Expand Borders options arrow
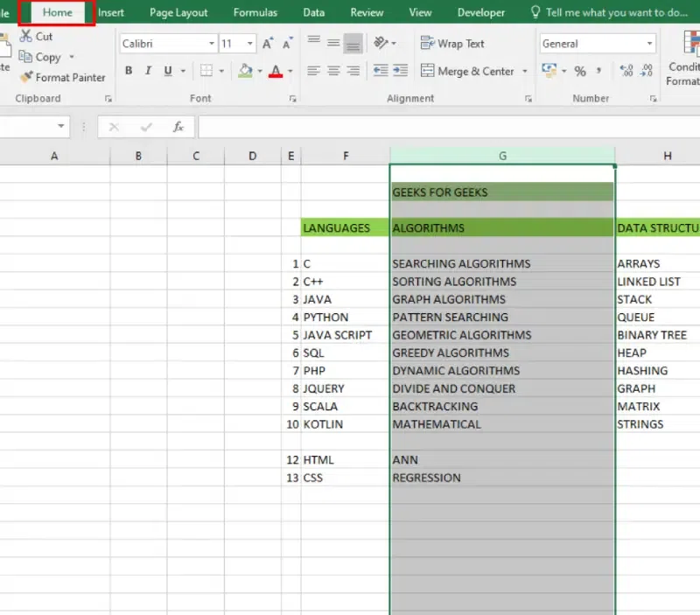 tap(221, 71)
